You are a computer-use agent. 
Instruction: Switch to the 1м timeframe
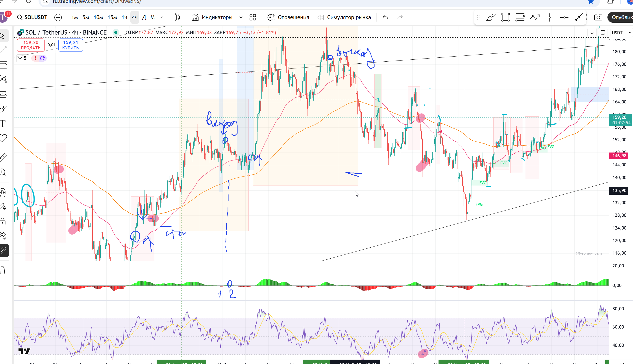(75, 17)
